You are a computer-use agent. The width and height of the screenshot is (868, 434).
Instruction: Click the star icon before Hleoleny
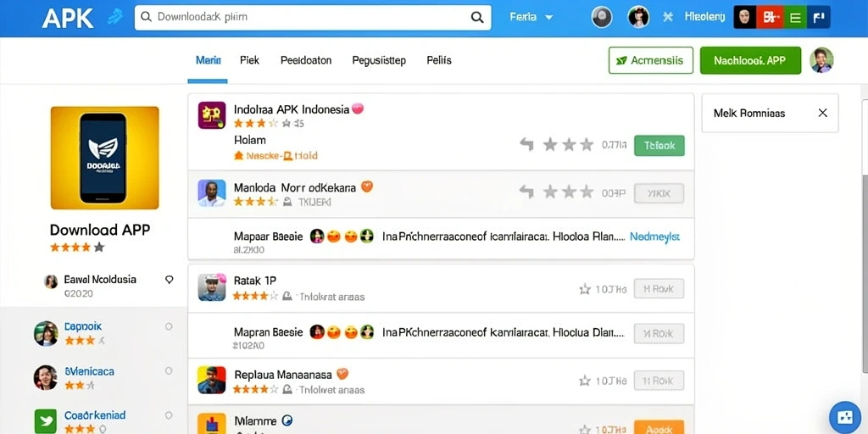(668, 17)
